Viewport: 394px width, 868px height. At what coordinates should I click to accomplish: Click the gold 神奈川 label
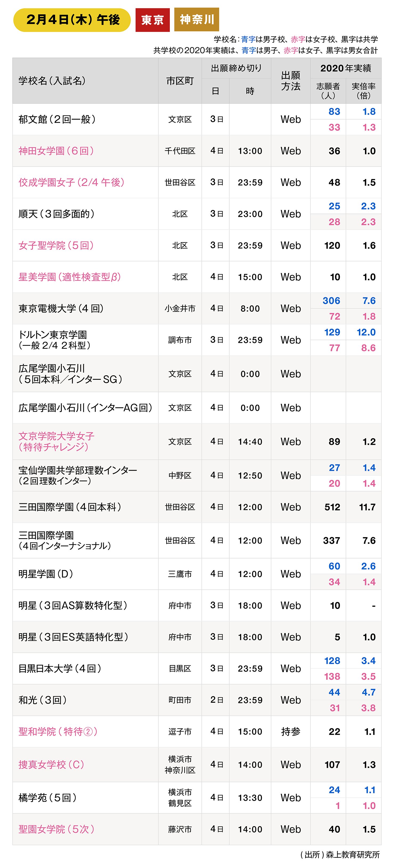(x=196, y=19)
